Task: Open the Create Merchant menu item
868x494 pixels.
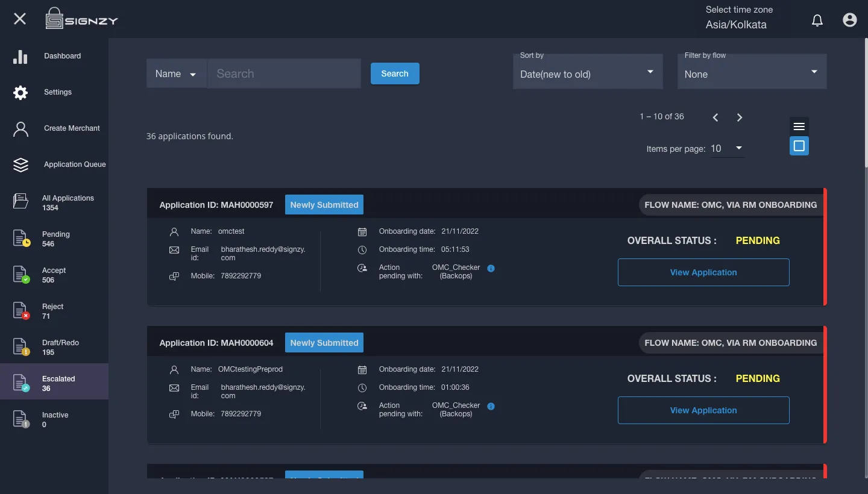Action: 54,128
